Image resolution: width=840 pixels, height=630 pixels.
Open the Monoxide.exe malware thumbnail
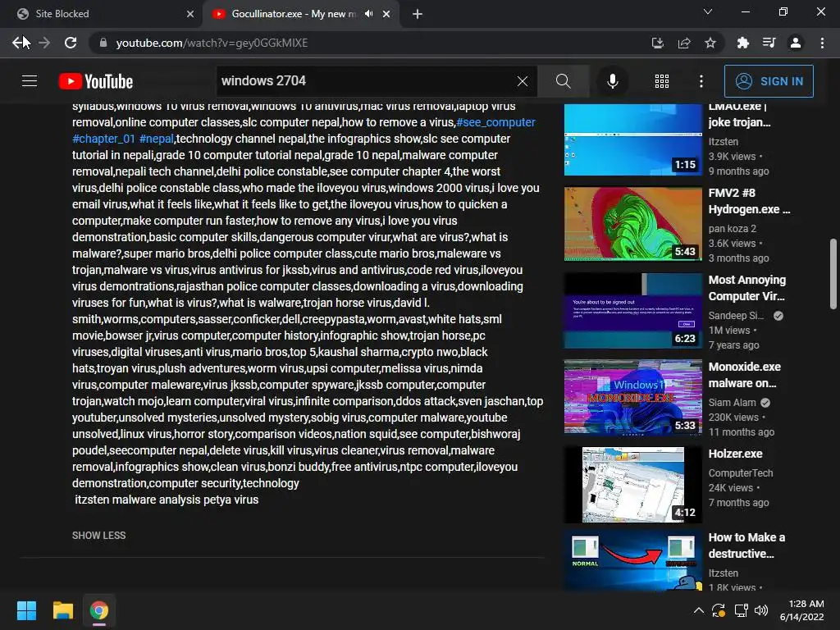[x=632, y=398]
